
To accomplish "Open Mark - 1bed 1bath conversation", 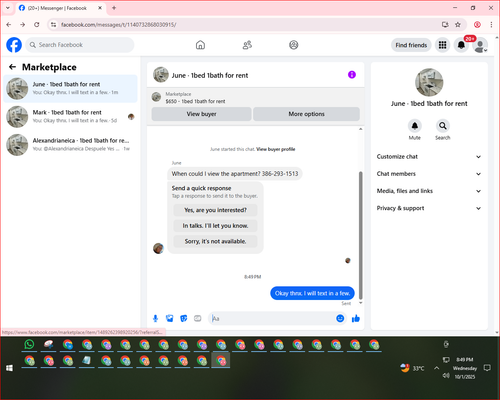I will [70, 117].
